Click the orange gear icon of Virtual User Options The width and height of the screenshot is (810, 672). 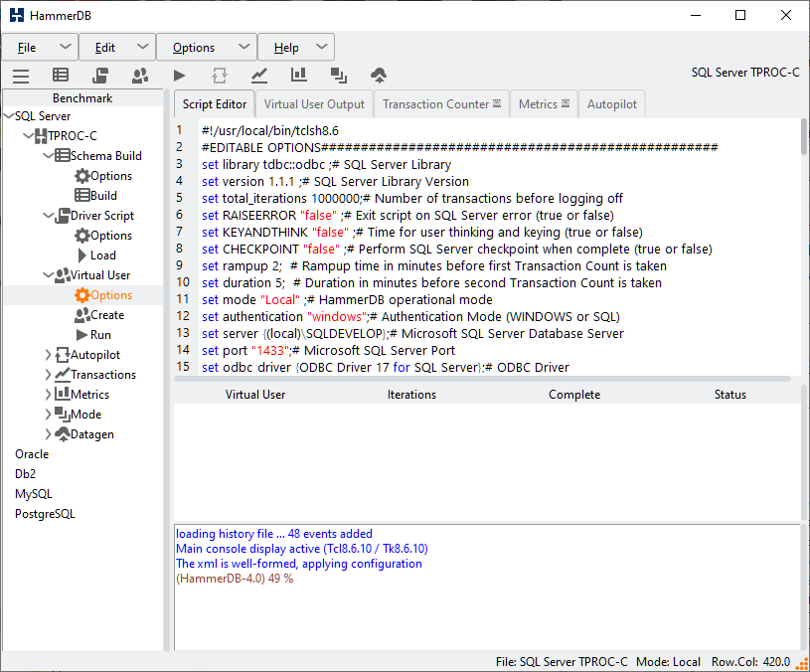click(x=82, y=295)
